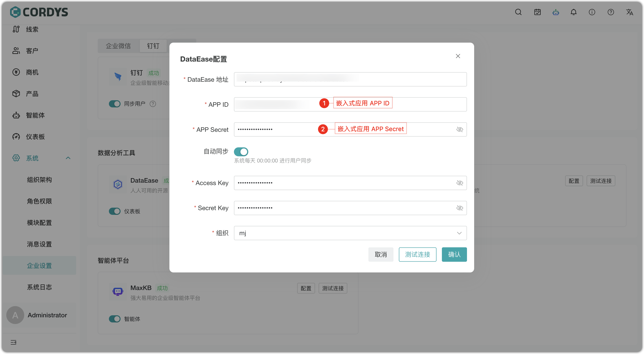Switch to the 钉钉 tab
Screen dimensions: 644x354
point(153,46)
